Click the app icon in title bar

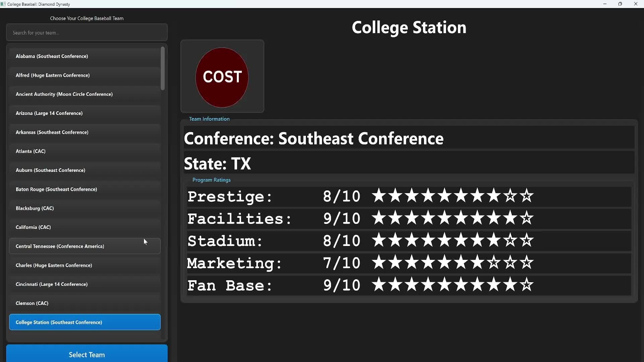(3, 4)
